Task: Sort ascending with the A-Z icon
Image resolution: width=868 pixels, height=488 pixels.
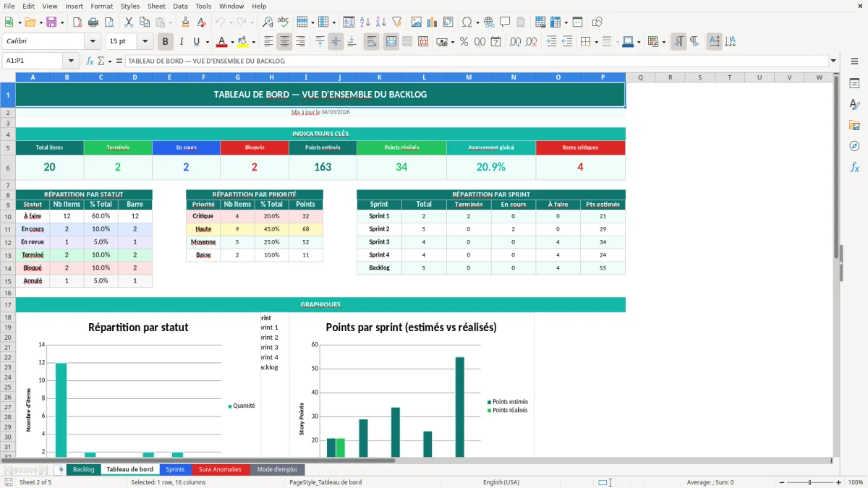Action: pyautogui.click(x=365, y=22)
